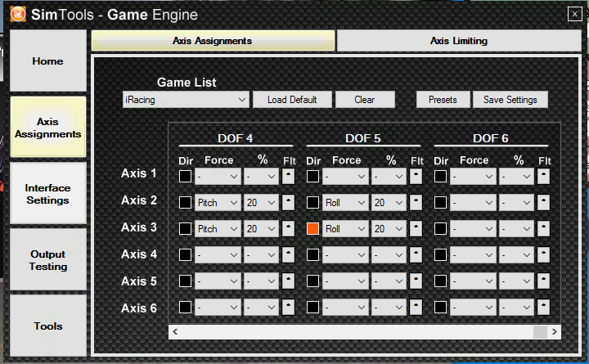Open percent dropdown 20 for Axis 3 DOF 5
589x364 pixels.
point(389,229)
